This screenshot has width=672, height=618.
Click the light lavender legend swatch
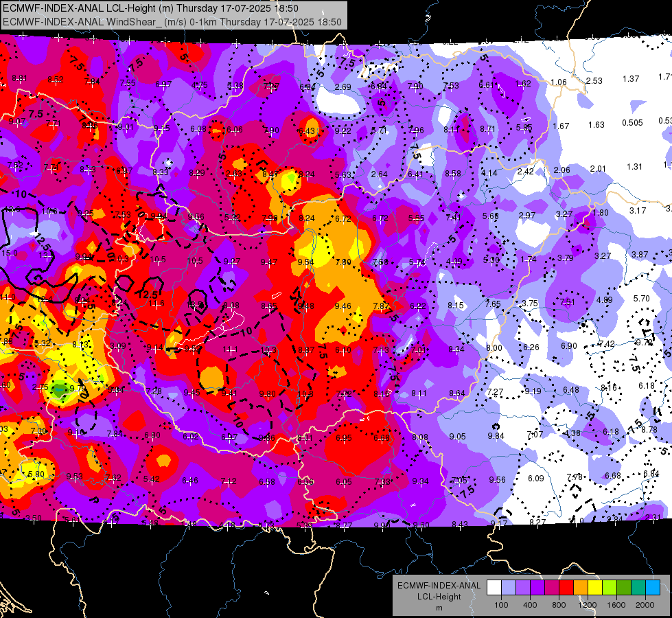point(509,588)
